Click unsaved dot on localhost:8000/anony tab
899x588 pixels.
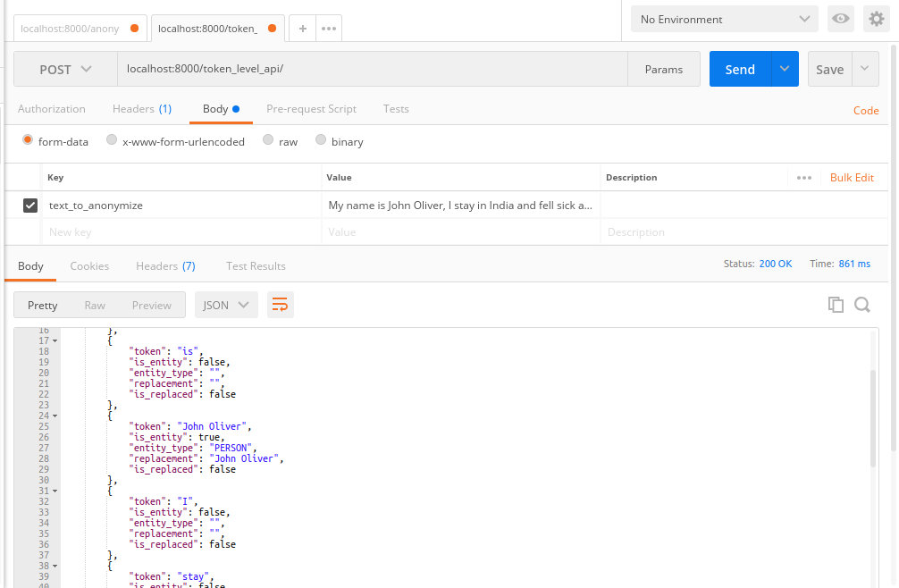coord(134,28)
